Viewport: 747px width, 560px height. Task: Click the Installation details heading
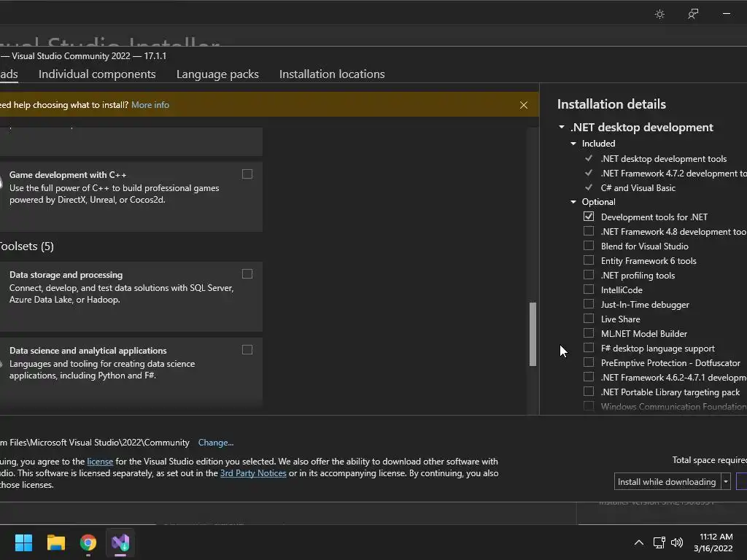[x=612, y=104]
